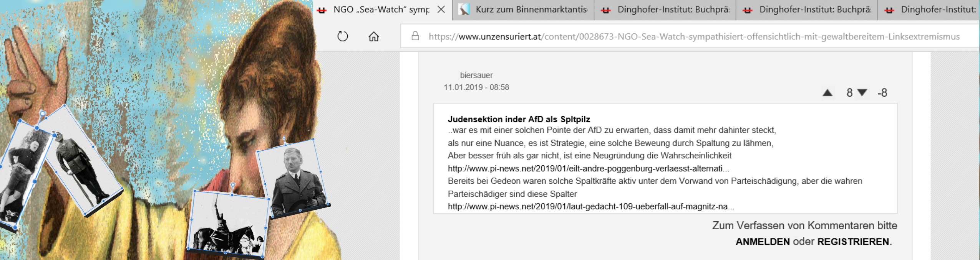This screenshot has height=260, width=980.
Task: Click the reload page icon
Action: coord(342,36)
